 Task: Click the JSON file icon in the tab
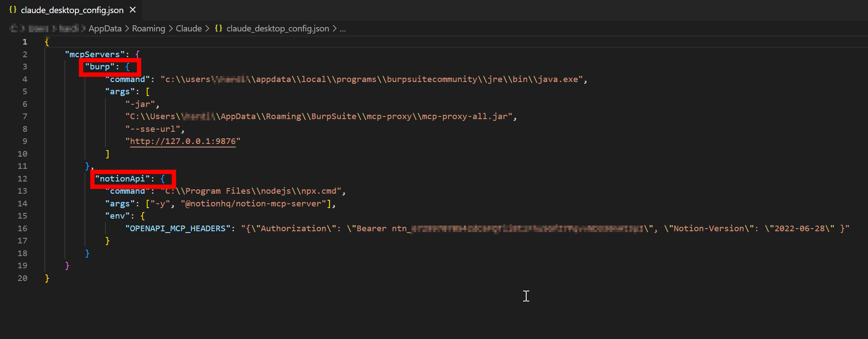click(13, 10)
